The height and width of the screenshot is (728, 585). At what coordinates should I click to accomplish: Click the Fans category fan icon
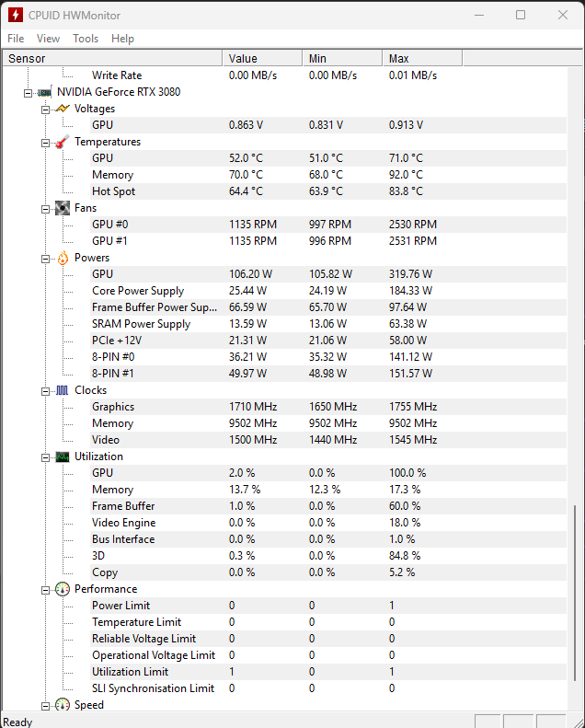point(63,208)
